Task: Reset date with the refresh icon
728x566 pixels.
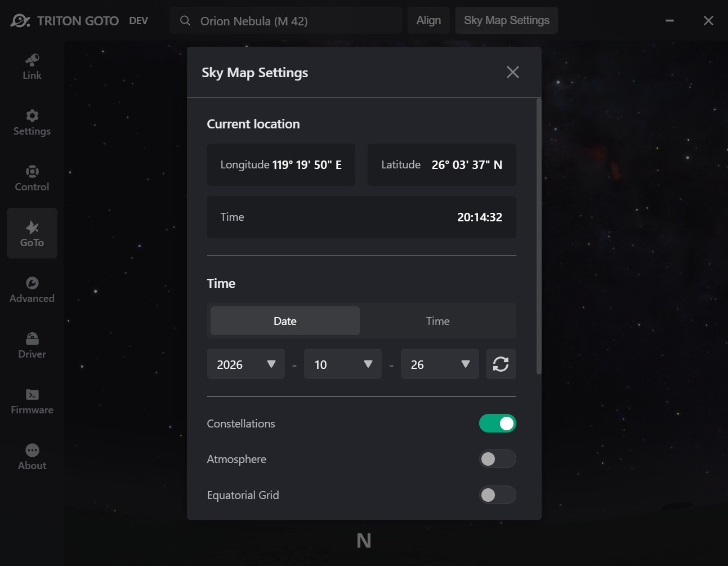Action: 501,364
